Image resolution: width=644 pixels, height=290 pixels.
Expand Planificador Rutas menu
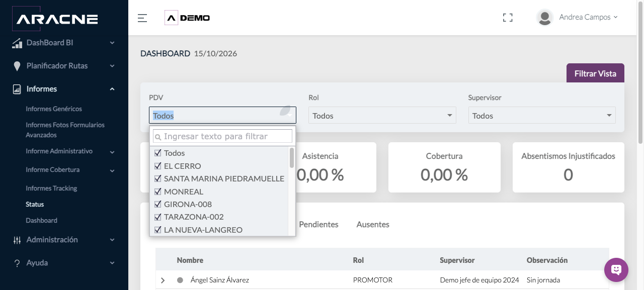point(112,66)
